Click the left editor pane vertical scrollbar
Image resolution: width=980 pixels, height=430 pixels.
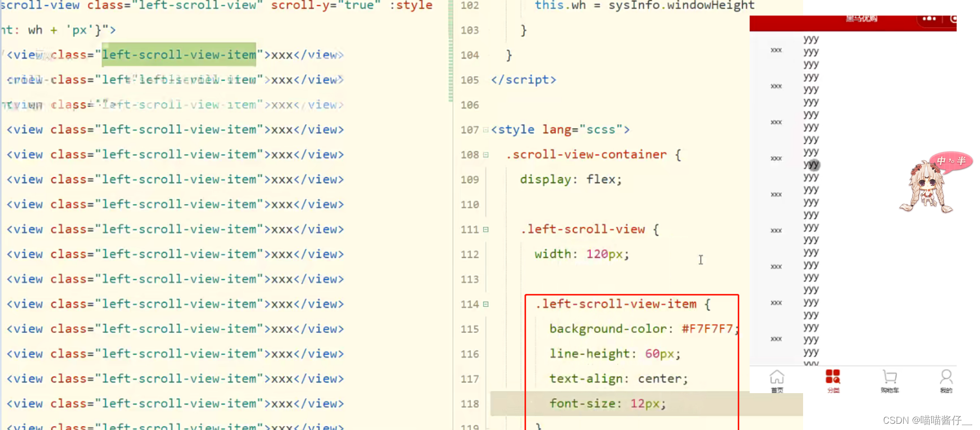point(451,51)
